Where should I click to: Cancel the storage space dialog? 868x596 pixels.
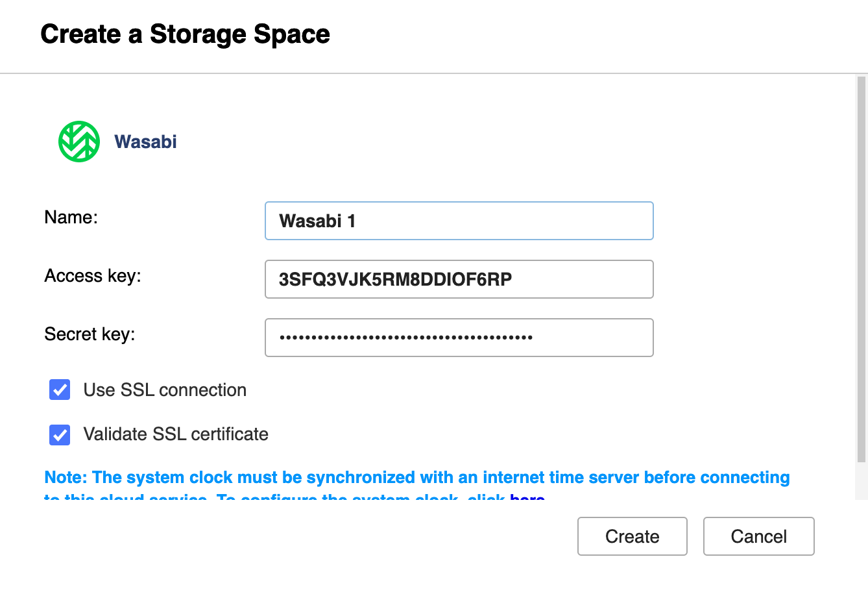(758, 536)
